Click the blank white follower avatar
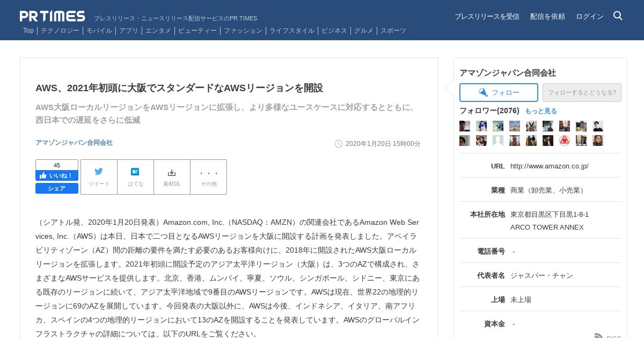Viewport: 644px width, 338px height. click(x=498, y=141)
